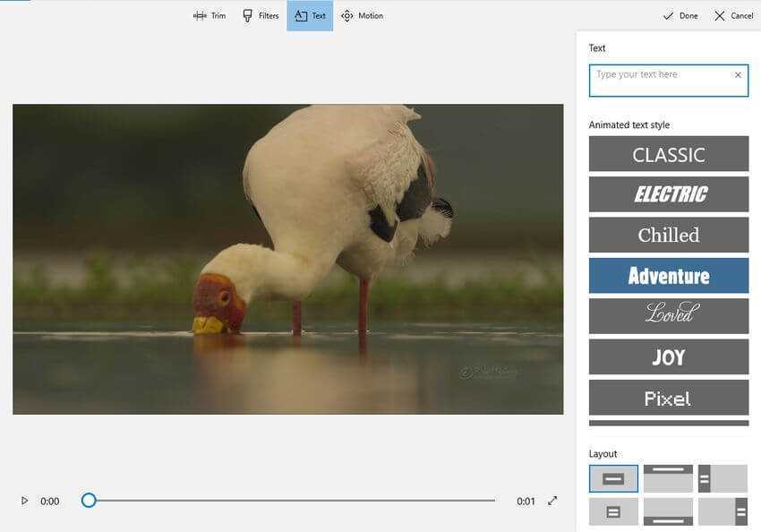
Task: Expand preview to full screen
Action: [552, 501]
